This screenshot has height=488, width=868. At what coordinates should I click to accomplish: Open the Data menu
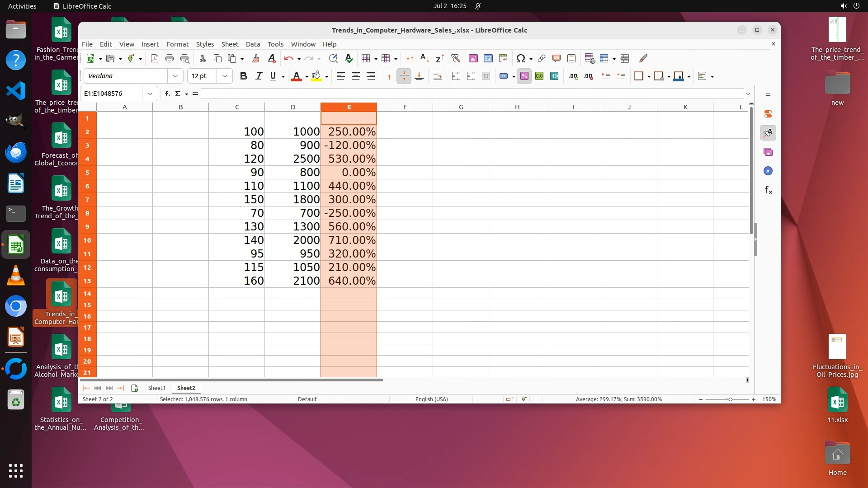(253, 44)
